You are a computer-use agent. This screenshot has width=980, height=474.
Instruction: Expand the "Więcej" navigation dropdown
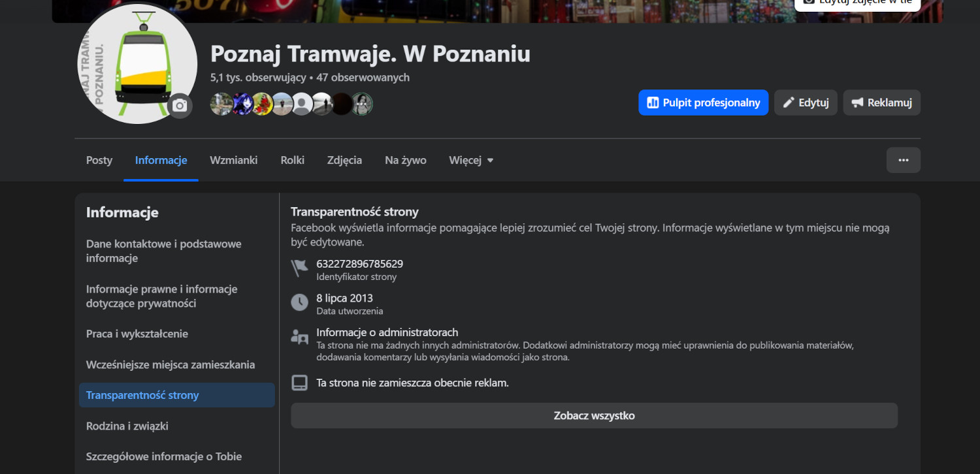coord(470,160)
